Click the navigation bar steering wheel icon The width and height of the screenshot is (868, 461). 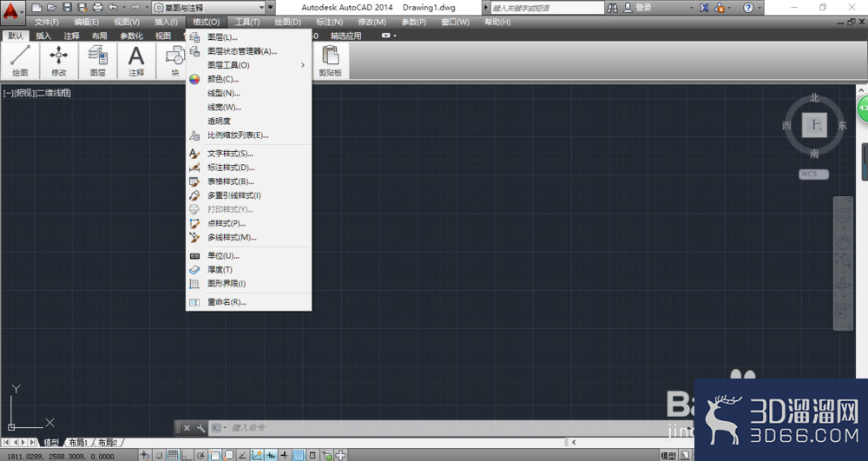[x=843, y=214]
